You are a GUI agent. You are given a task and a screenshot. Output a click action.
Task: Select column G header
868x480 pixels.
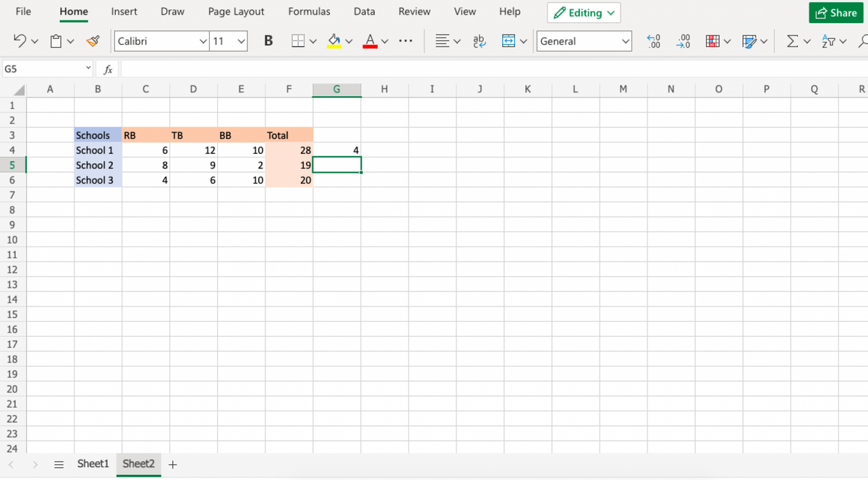pyautogui.click(x=337, y=90)
